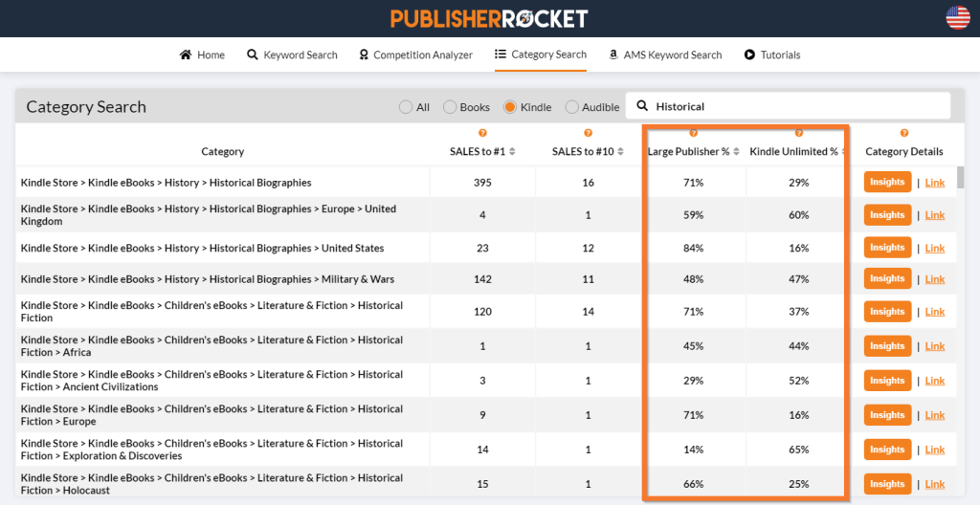This screenshot has height=505, width=980.
Task: Sort by SALES to #1 column arrows
Action: (x=513, y=152)
